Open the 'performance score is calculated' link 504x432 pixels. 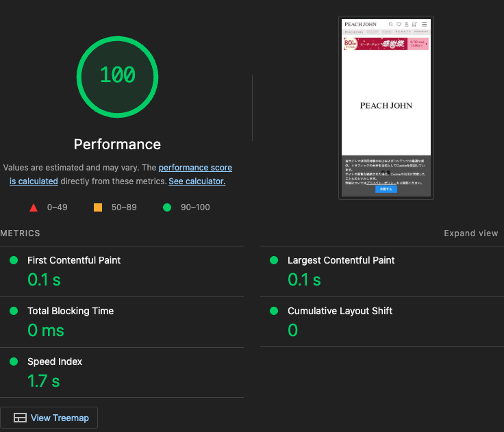pyautogui.click(x=195, y=168)
